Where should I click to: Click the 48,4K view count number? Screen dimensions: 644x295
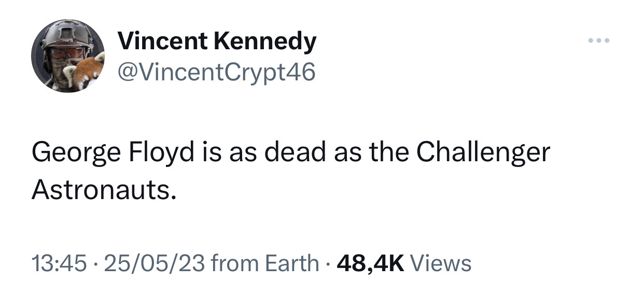pyautogui.click(x=370, y=263)
